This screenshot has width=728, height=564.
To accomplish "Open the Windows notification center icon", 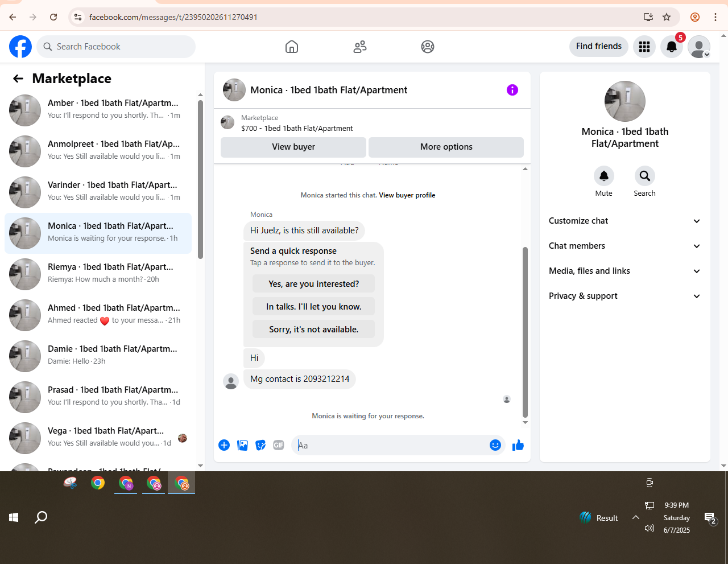I will [710, 518].
